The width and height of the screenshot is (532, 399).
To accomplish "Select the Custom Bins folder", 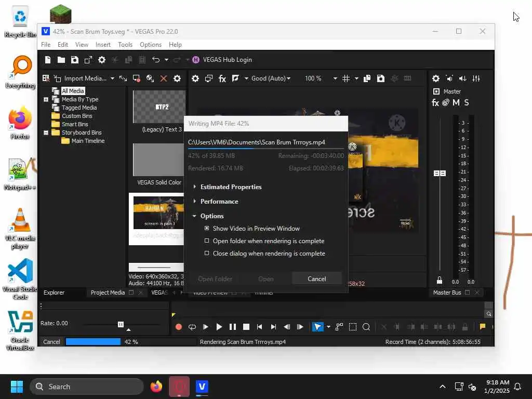I will pos(77,116).
